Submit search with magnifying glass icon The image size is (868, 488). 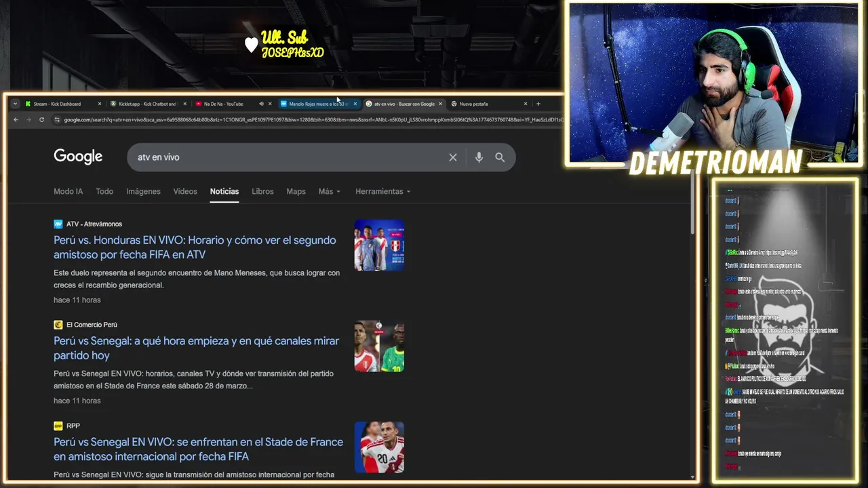click(500, 157)
